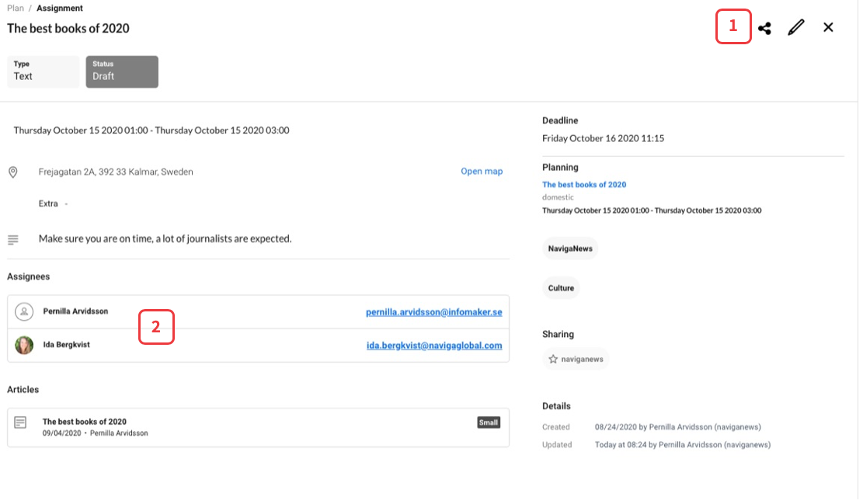Viewport: 863px width, 504px height.
Task: Open the article The best books of 2020
Action: 85,422
